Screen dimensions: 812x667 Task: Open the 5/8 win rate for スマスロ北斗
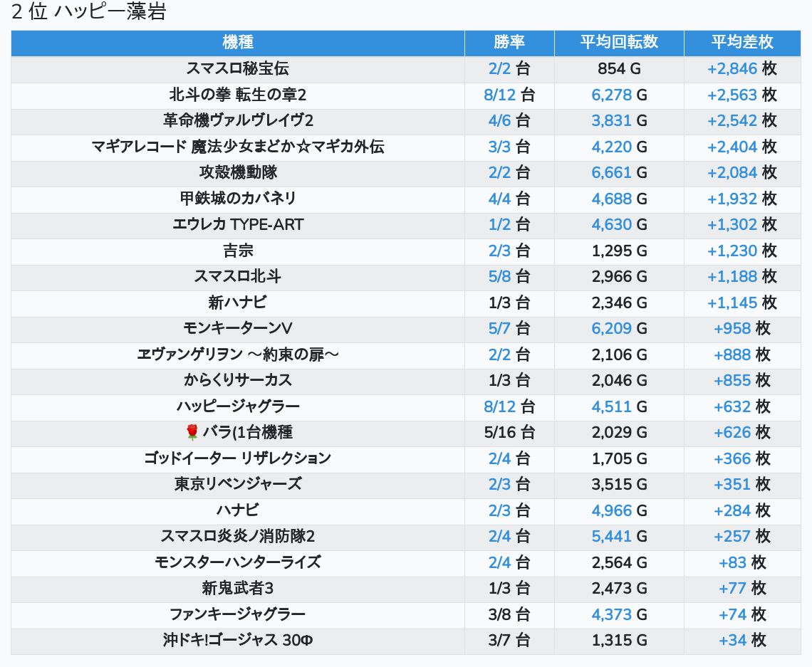(x=499, y=277)
